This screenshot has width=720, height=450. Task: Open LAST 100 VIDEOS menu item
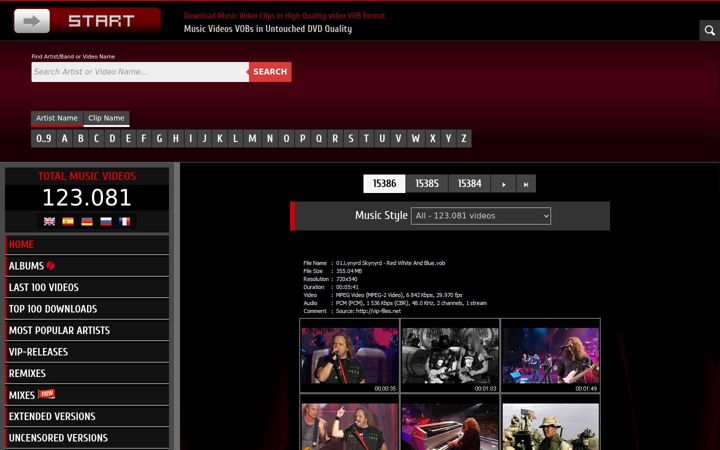click(87, 287)
